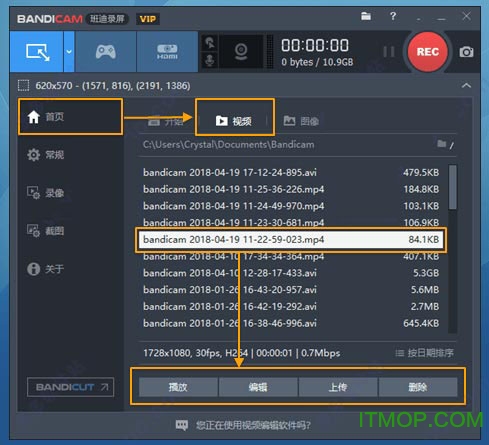Open output folder icon in title bar

(x=366, y=16)
